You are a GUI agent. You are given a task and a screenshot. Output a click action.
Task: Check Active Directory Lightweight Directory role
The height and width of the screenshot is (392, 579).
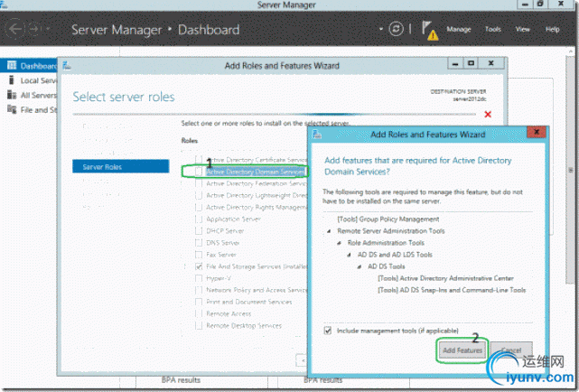pyautogui.click(x=199, y=195)
